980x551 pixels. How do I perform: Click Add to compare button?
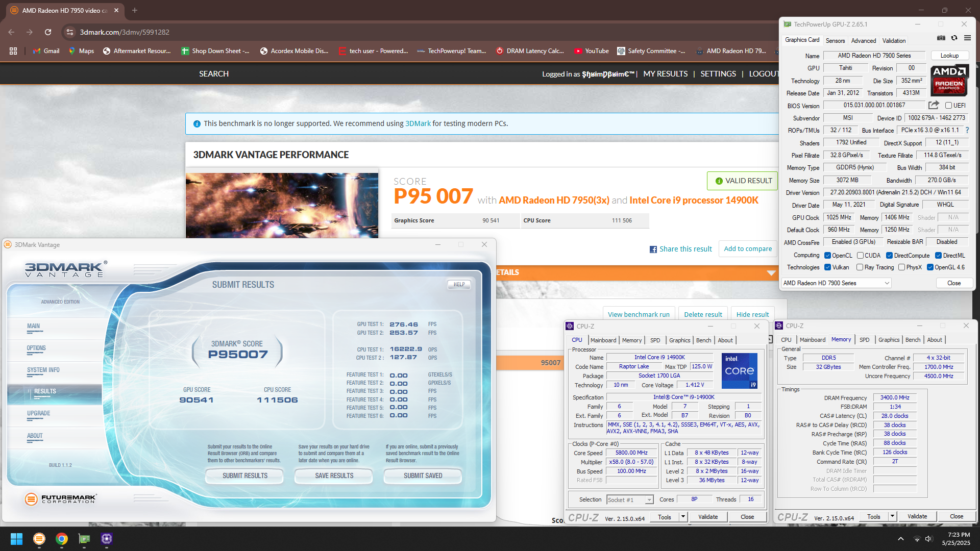pos(748,249)
